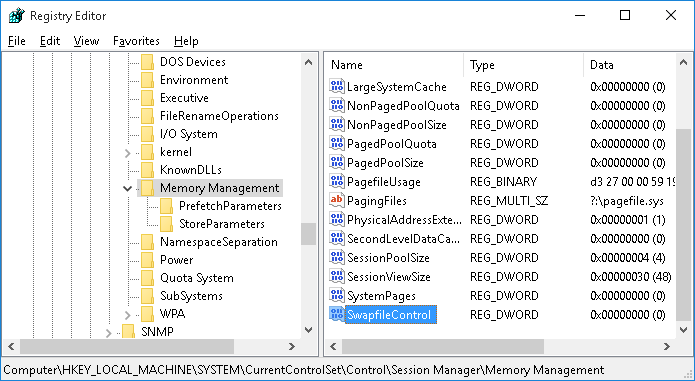Viewport: 695px width, 381px height.
Task: Select the Memory Management tree key
Action: coord(220,188)
